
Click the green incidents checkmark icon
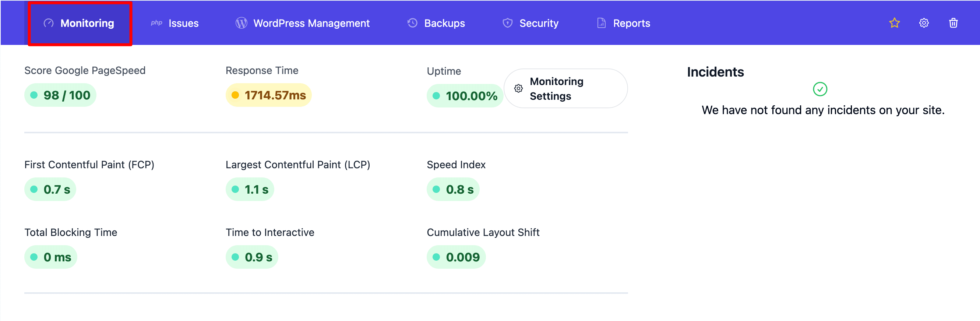[820, 89]
